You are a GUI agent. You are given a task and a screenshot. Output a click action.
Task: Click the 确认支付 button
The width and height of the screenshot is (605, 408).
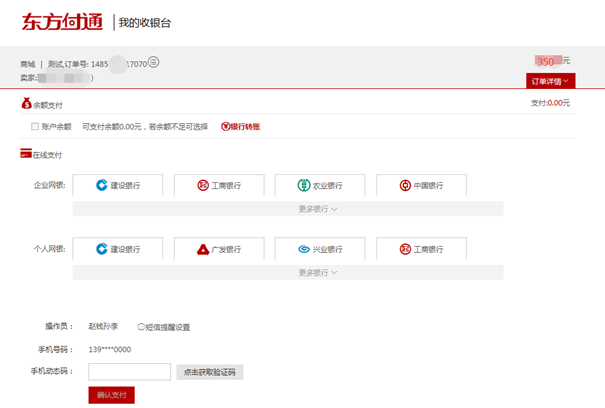(x=112, y=395)
